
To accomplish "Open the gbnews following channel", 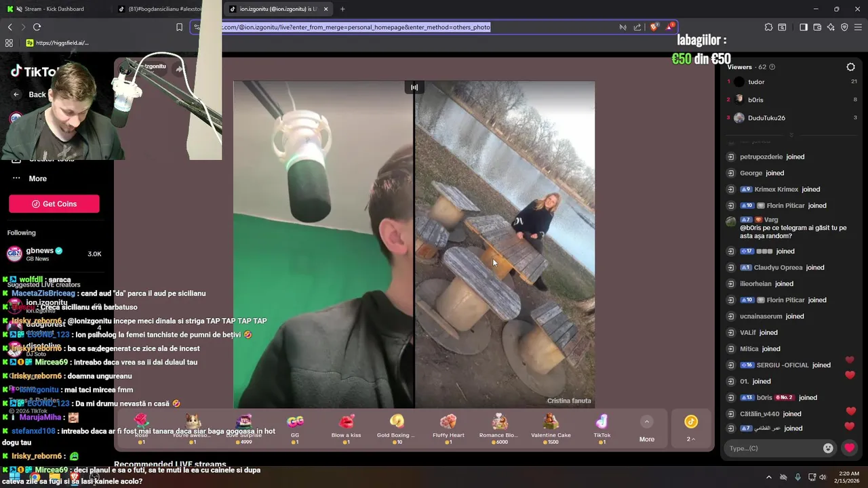I will coord(53,254).
